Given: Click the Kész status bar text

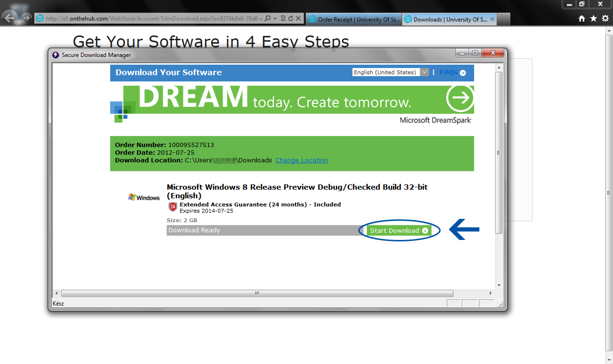Looking at the screenshot, I should pyautogui.click(x=58, y=304).
